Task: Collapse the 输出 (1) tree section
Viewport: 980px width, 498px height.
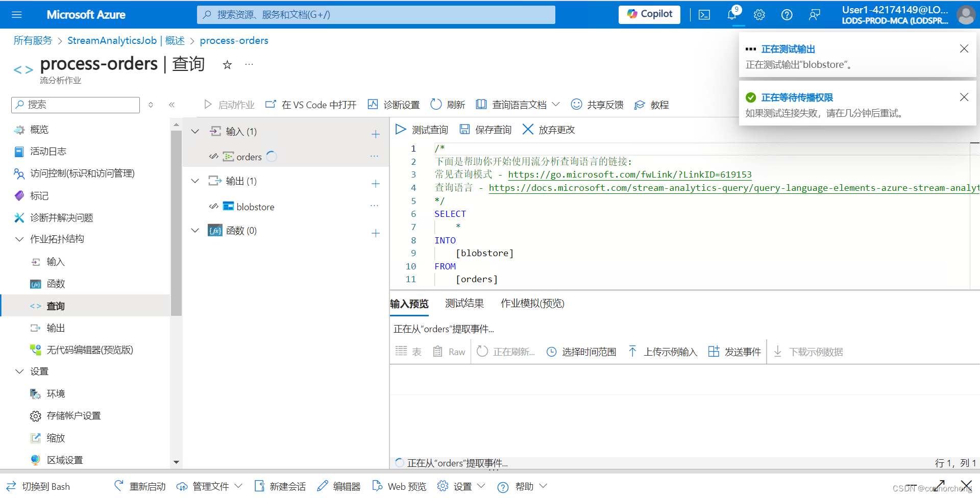Action: pos(195,181)
